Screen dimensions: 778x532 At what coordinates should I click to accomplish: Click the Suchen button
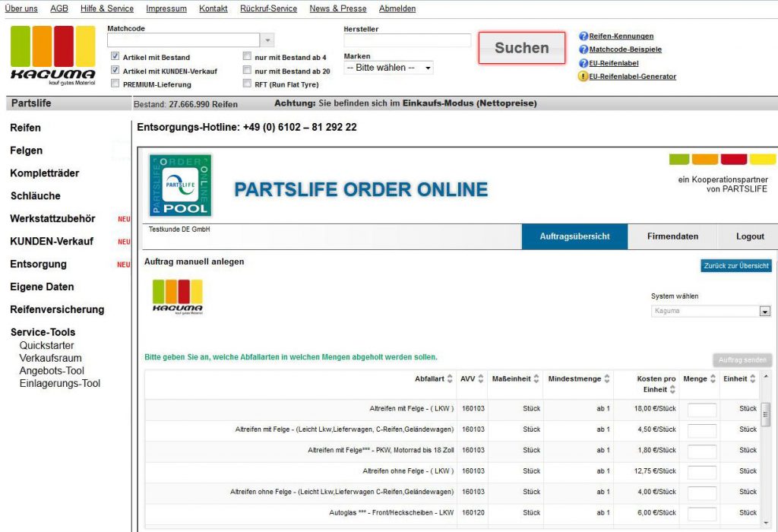[x=521, y=48]
